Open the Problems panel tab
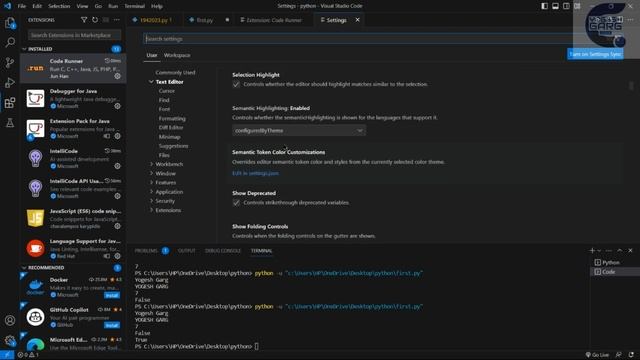 pos(146,251)
